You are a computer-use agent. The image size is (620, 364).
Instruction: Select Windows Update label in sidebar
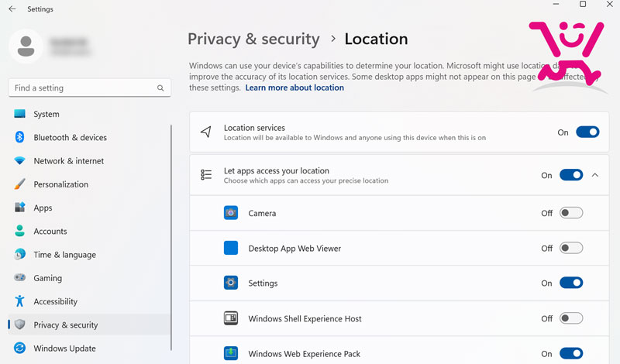64,349
